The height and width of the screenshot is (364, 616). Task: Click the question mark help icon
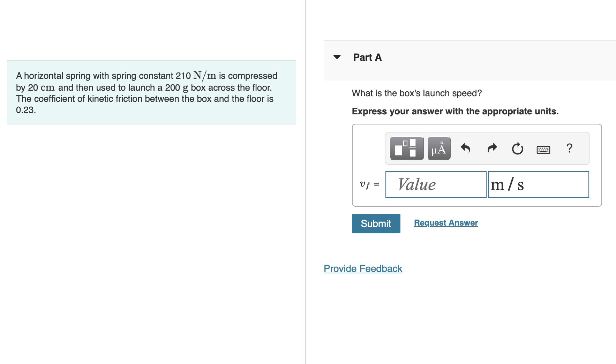click(569, 148)
